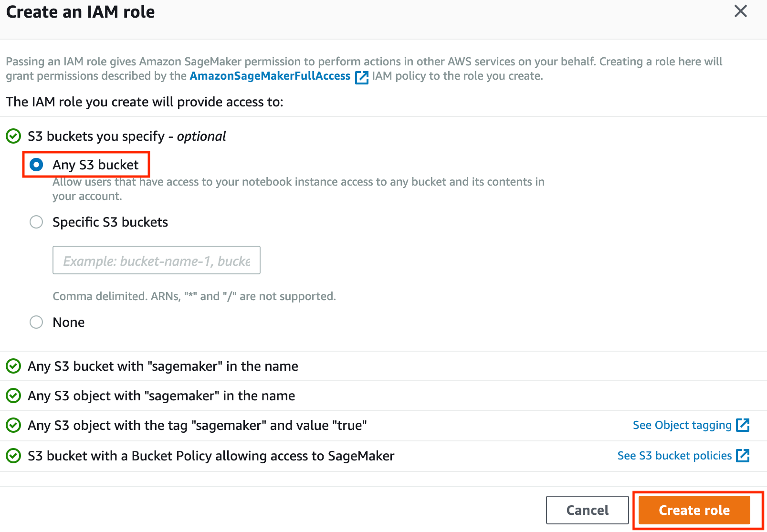Choose the Specific S3 buckets radio option
This screenshot has width=767, height=532.
(x=36, y=222)
